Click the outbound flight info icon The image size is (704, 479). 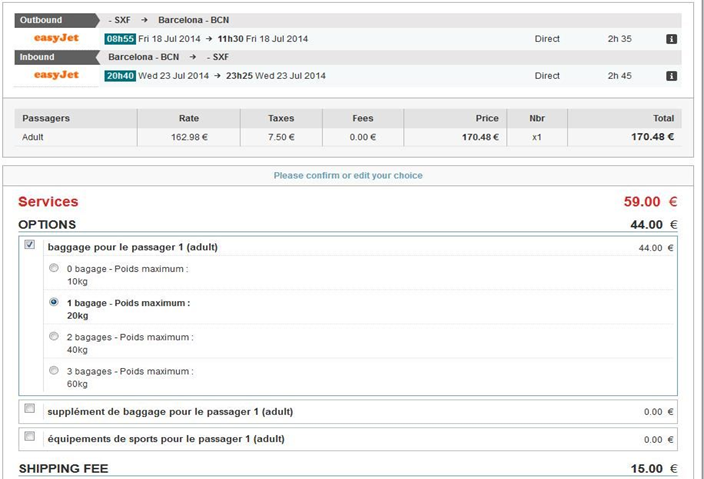672,39
